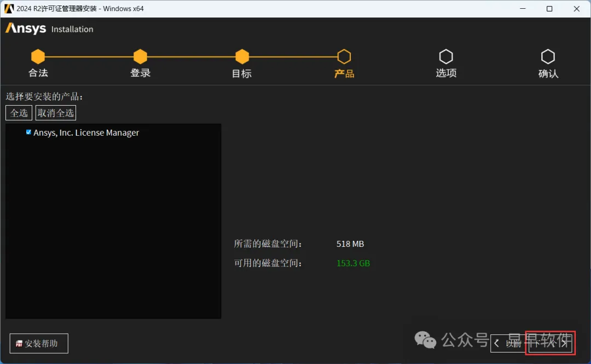The image size is (591, 364).
Task: Uncheck Ansys, Inc. License Manager checkbox
Action: (28, 132)
